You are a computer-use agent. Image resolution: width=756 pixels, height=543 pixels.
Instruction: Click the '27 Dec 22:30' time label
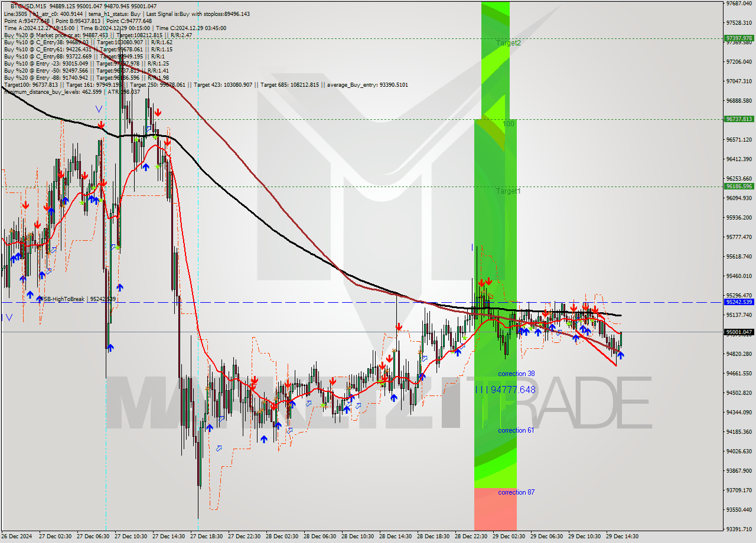click(x=244, y=537)
